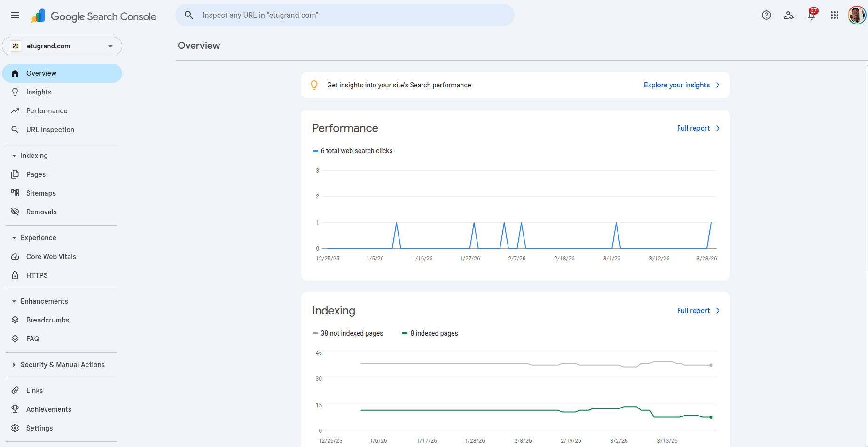Screen dimensions: 868x447
Task: Open the Removals page
Action: [41, 212]
